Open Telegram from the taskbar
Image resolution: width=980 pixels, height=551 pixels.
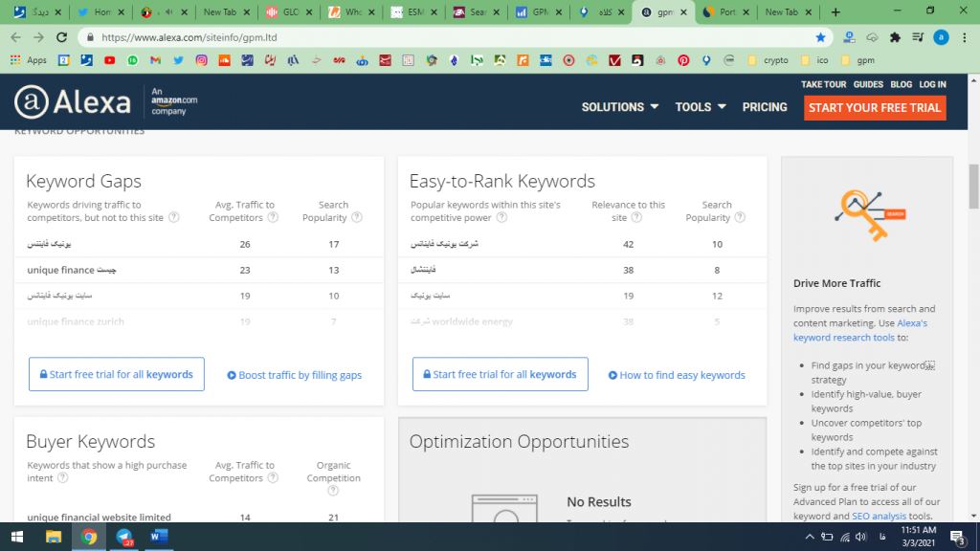(123, 537)
